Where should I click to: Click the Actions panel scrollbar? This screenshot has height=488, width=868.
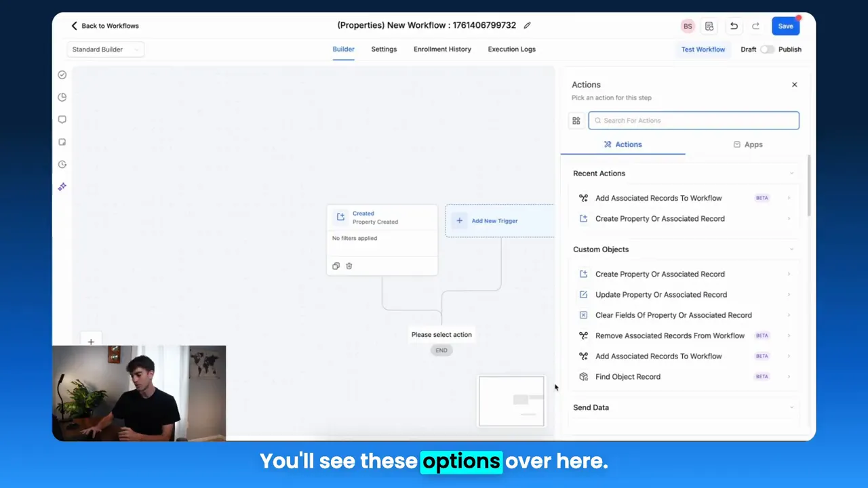(x=808, y=186)
